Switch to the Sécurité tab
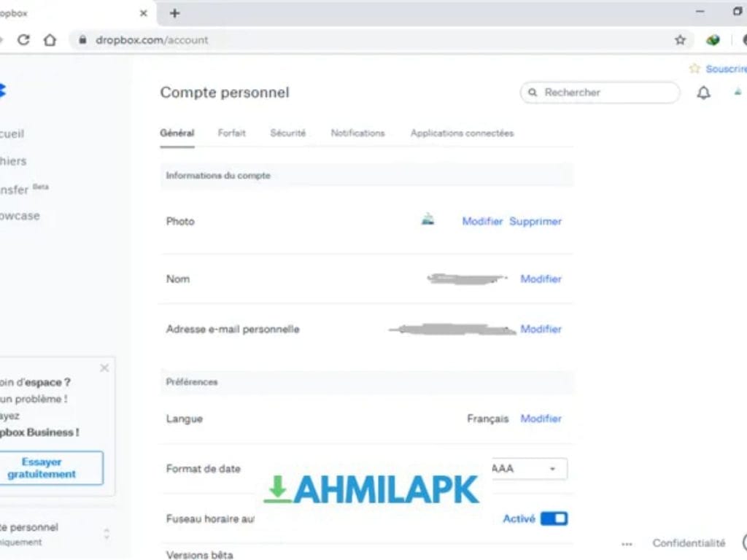Screen dimensions: 747x560 click(288, 133)
